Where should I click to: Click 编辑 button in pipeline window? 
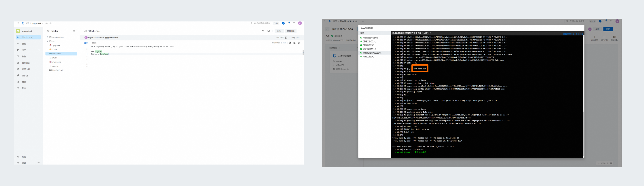click(597, 29)
